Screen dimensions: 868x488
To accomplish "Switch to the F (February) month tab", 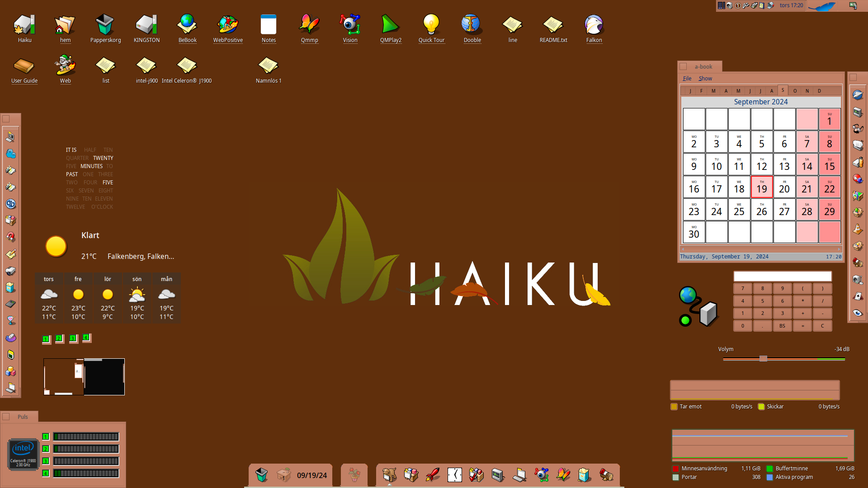I will tap(702, 91).
